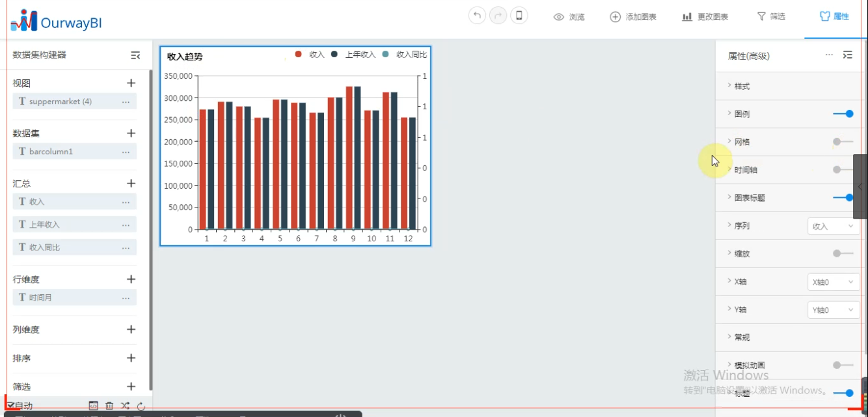Click the code view icon beside 自动
Screen dimensions: 868x417
click(x=94, y=405)
